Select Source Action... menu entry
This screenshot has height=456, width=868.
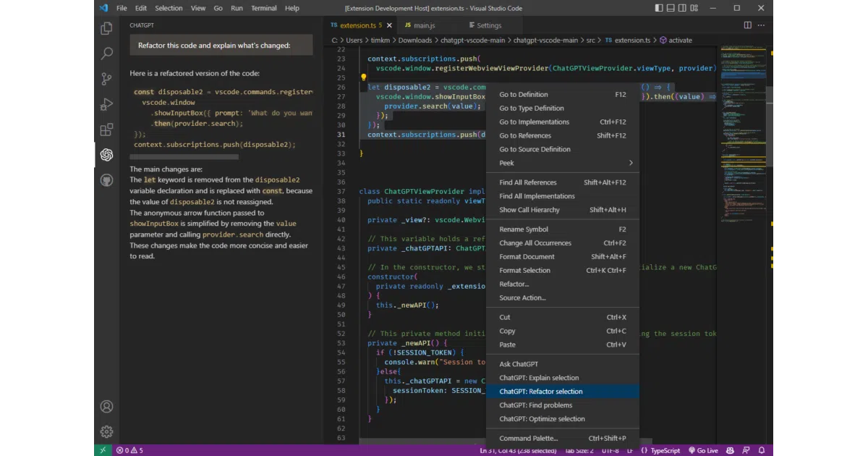coord(563,297)
